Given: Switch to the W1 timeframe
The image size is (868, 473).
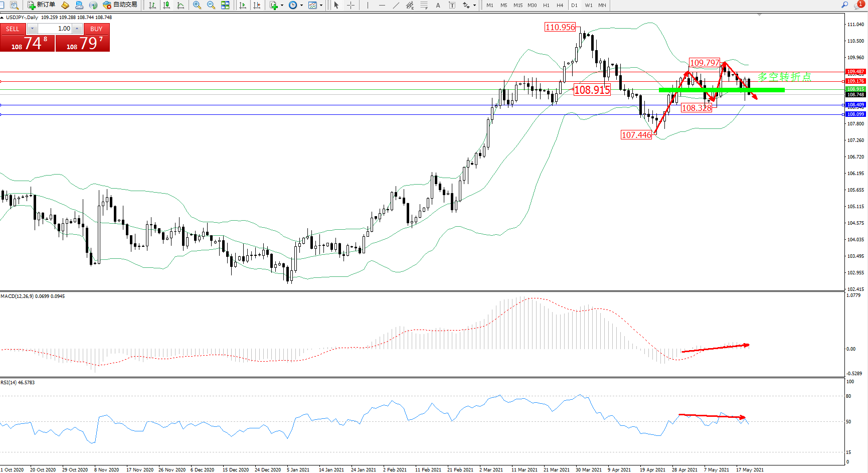Looking at the screenshot, I should (x=588, y=5).
